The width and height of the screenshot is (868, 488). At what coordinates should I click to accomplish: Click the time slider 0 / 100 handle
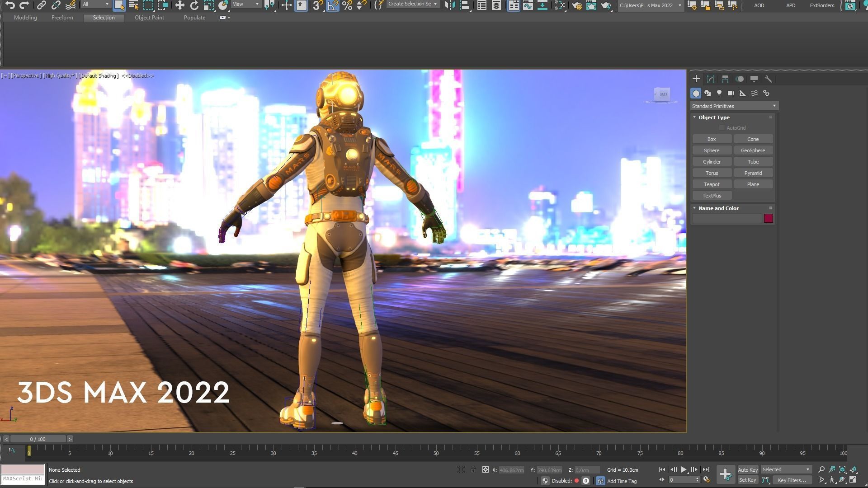(38, 439)
